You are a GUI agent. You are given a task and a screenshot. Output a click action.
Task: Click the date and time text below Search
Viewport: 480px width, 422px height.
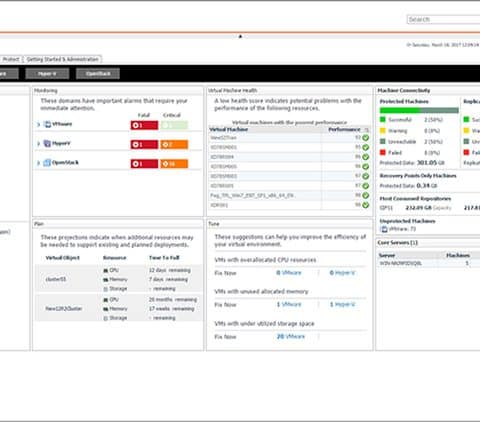(x=444, y=45)
